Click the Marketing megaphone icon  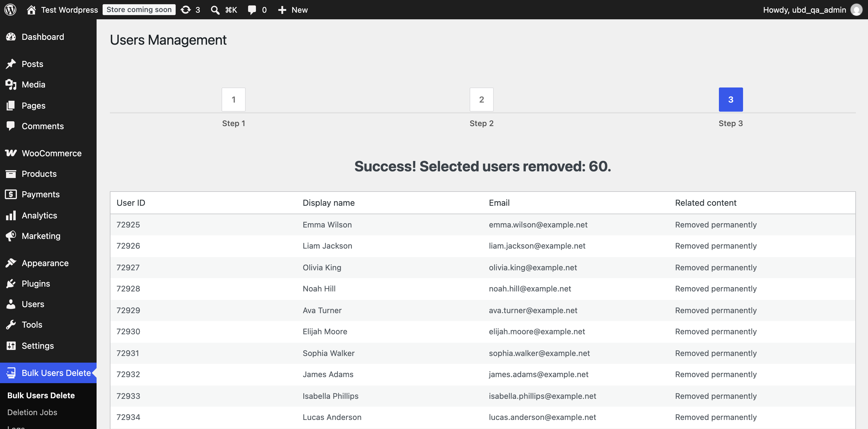tap(11, 236)
